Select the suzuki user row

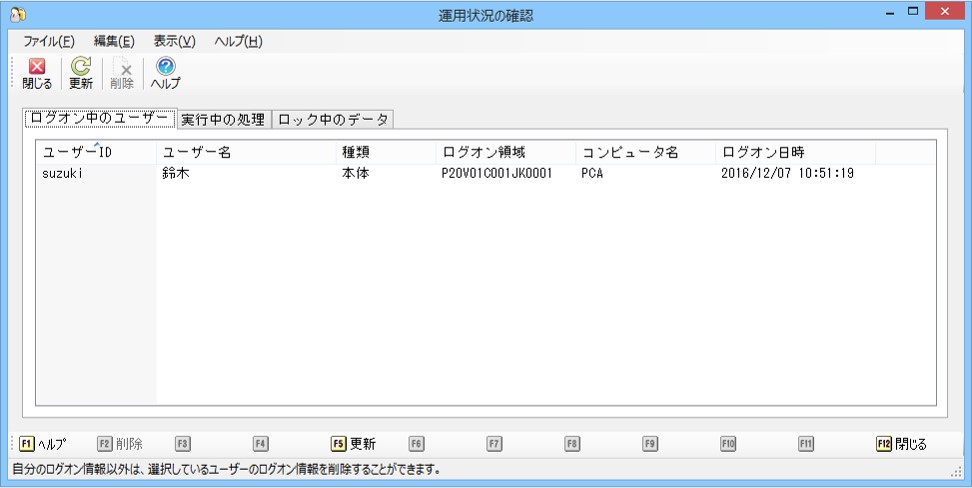(485, 174)
